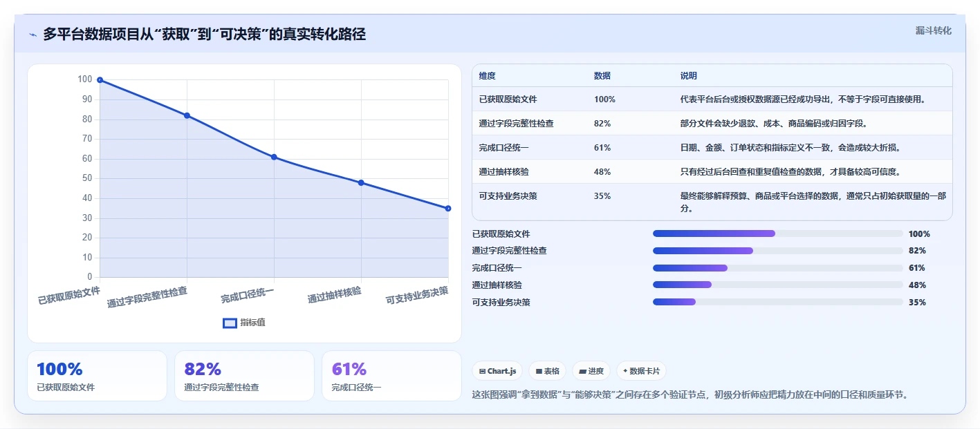980x429 pixels.
Task: Click table cell 完成口径统一
Action: coord(503,148)
